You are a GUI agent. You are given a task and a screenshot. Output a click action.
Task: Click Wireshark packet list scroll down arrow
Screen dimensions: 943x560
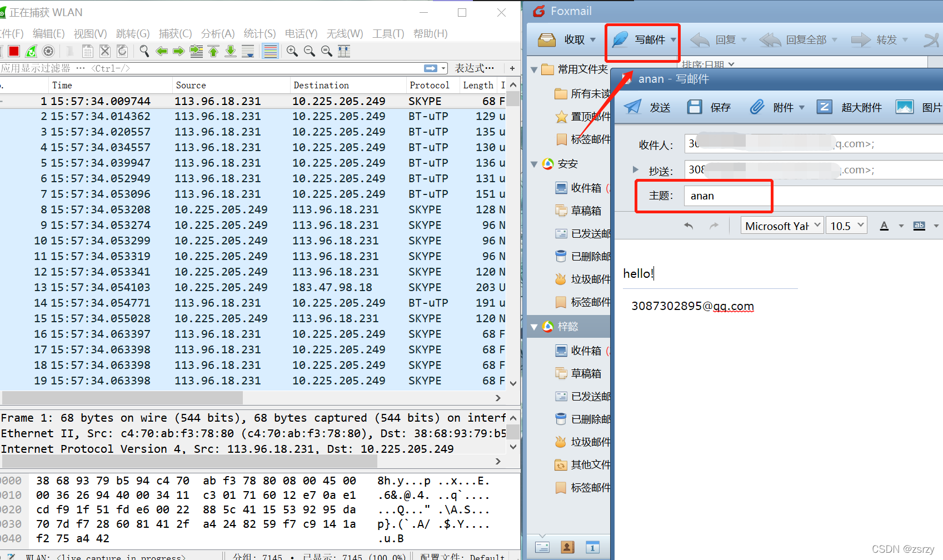click(x=513, y=383)
